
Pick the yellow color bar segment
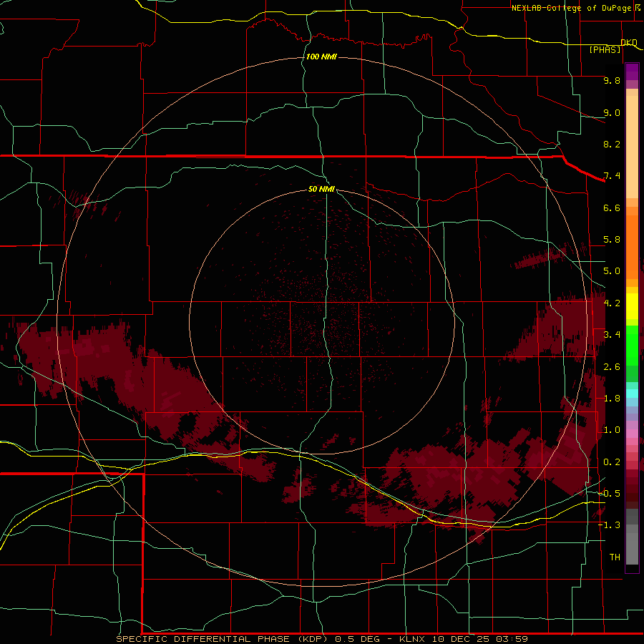click(632, 306)
